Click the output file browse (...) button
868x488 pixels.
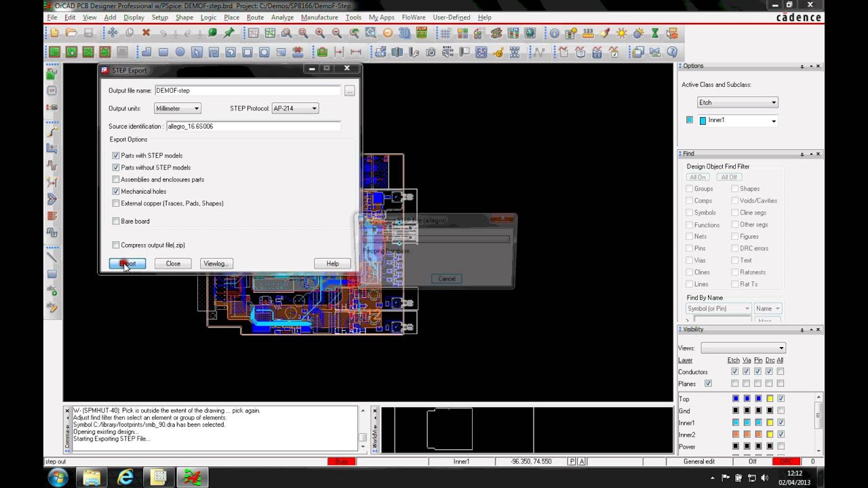349,91
